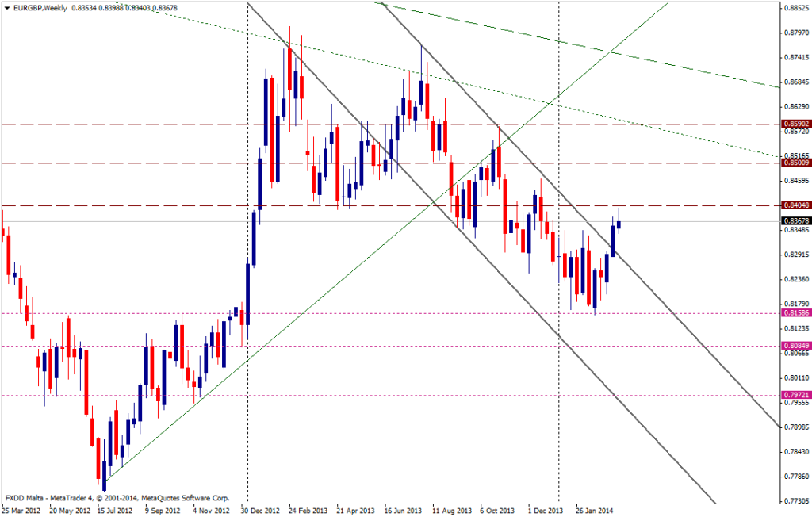Click the 26 Jan 2014 date label

595,511
